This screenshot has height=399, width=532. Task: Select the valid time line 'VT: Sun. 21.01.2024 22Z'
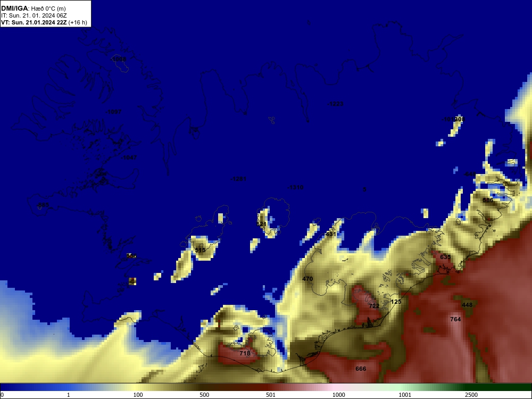pyautogui.click(x=34, y=23)
